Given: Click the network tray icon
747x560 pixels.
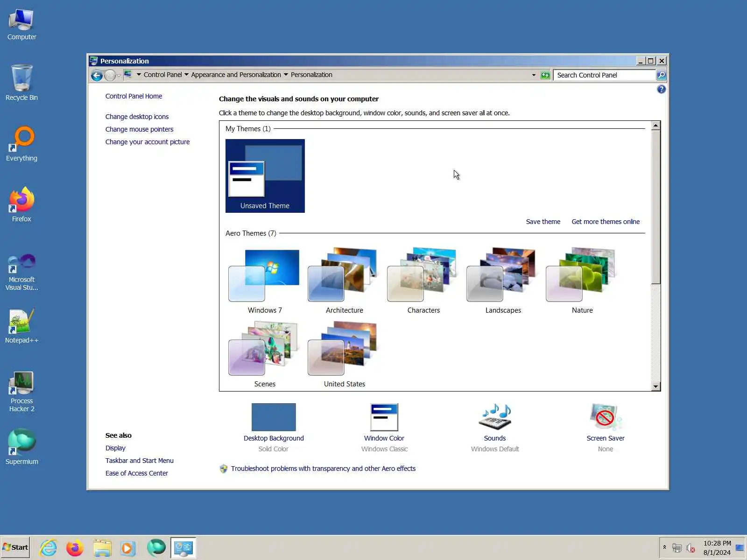Looking at the screenshot, I should pos(677,548).
